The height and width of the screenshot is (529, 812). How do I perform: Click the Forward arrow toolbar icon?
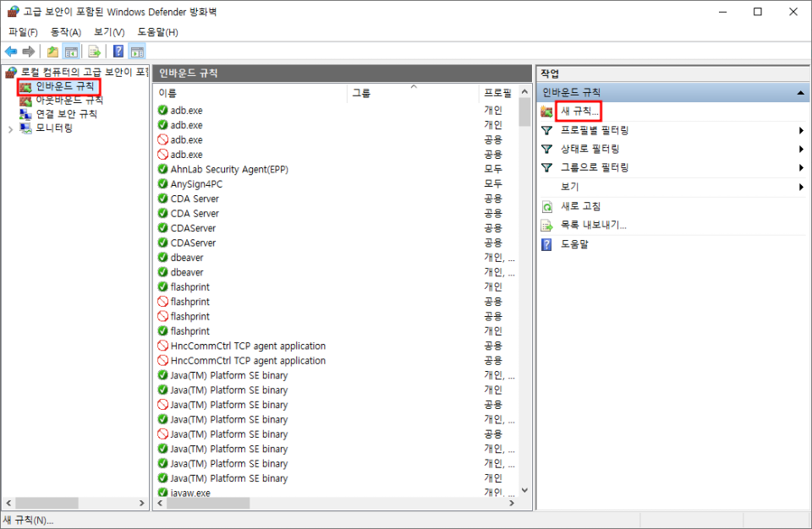[29, 52]
